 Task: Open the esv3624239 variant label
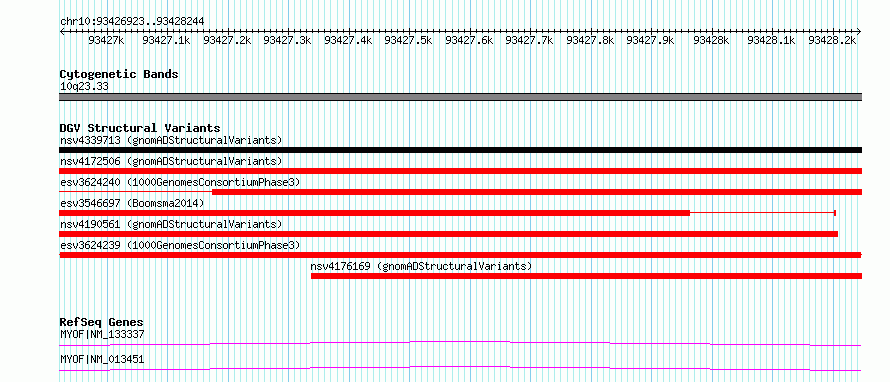(180, 245)
